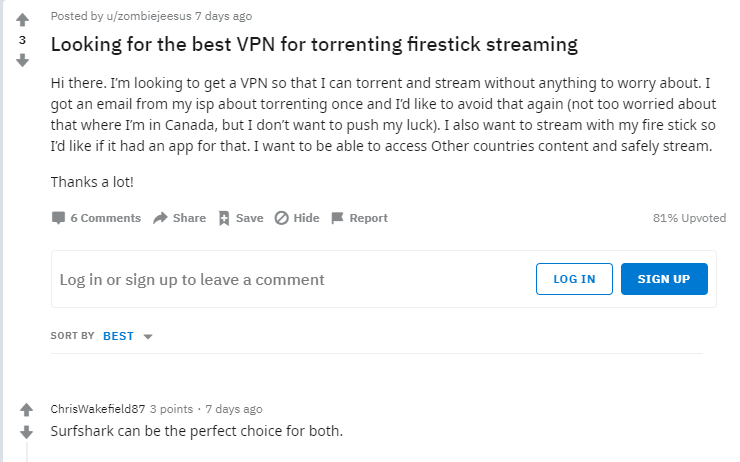Downvote the VPN torrenting post
Image resolution: width=740 pixels, height=462 pixels.
(22, 60)
